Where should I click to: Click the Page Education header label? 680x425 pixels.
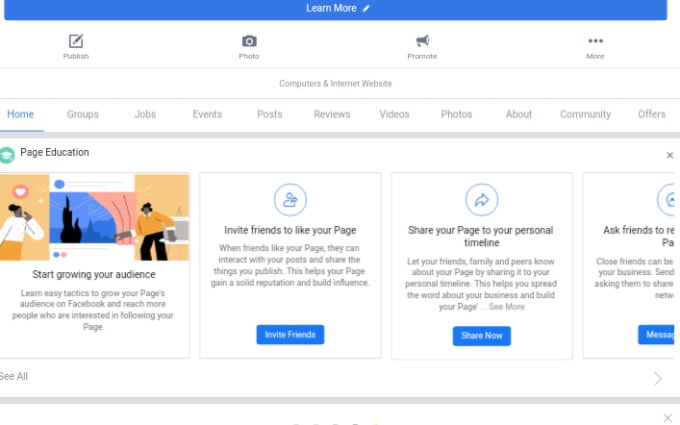[x=55, y=153]
